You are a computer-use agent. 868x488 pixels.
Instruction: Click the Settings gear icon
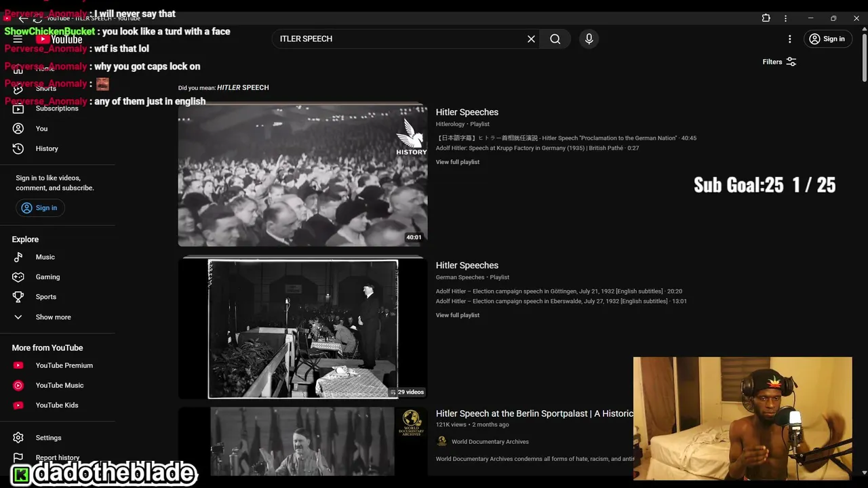18,438
